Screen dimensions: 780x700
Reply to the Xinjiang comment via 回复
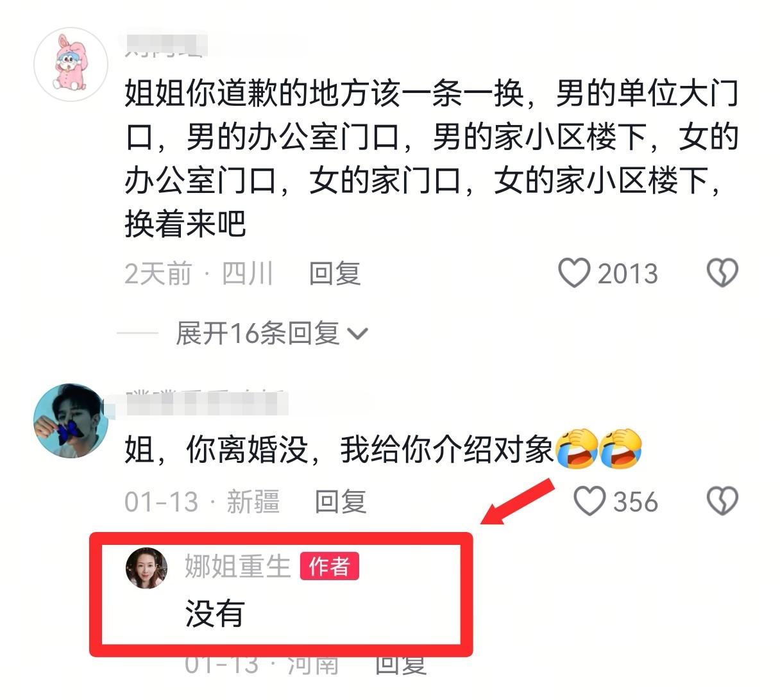[x=340, y=501]
